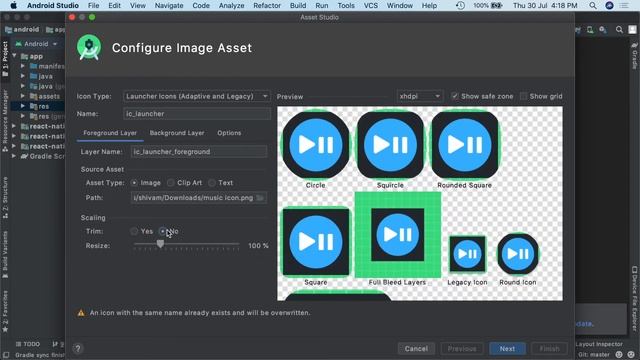The height and width of the screenshot is (360, 640).
Task: Click in the Name input field
Action: [x=196, y=114]
